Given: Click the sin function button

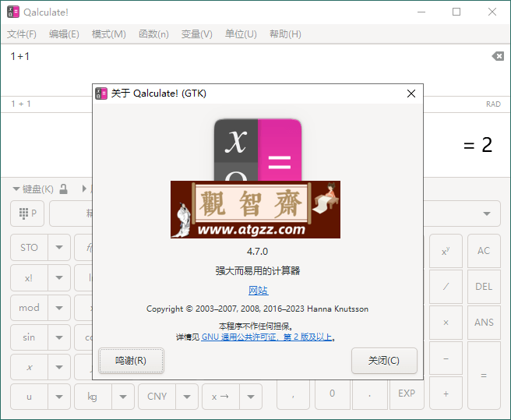Looking at the screenshot, I should (29, 337).
